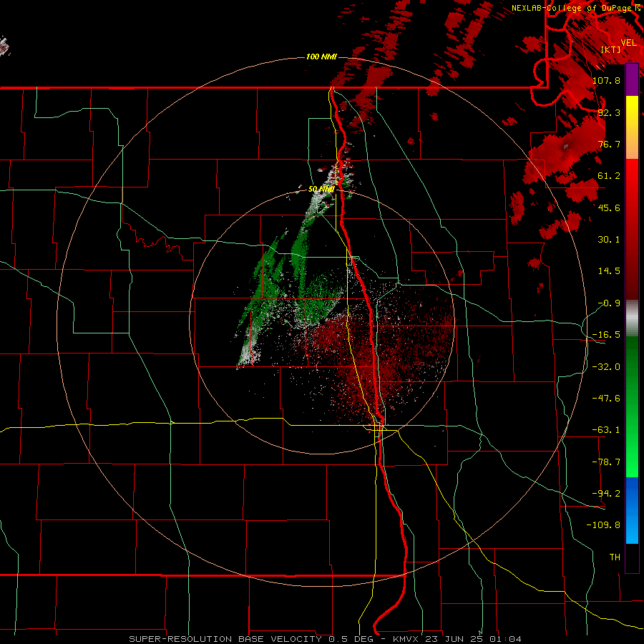The width and height of the screenshot is (644, 644).
Task: Pick the gray near-zero color bar segment
Action: (632, 318)
